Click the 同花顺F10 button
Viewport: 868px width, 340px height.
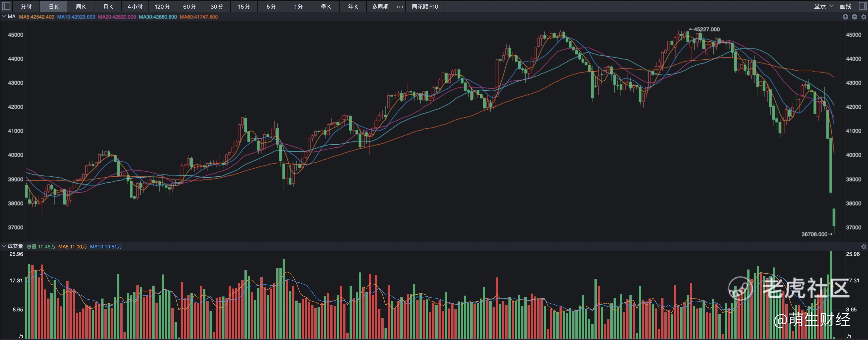pyautogui.click(x=425, y=7)
